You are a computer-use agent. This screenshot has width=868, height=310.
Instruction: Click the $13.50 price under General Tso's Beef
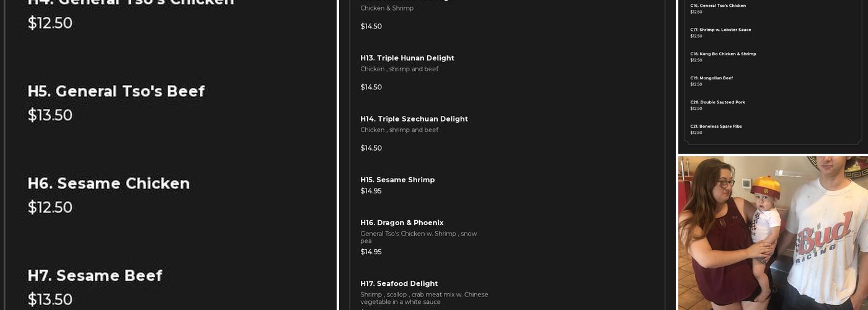click(x=50, y=115)
